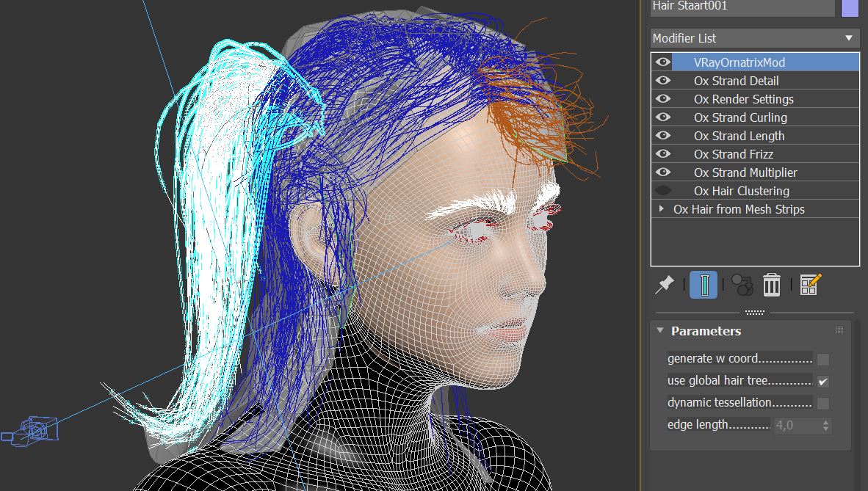
Task: Enable dynamic tessellation checkbox
Action: click(x=823, y=404)
